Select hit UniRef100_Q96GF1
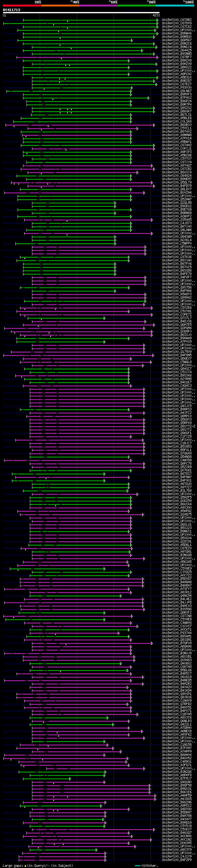Image resolution: width=197 pixels, height=868 pixels. [177, 433]
